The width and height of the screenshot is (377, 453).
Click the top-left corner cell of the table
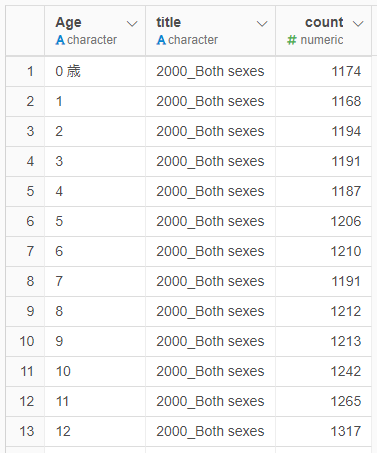25,31
